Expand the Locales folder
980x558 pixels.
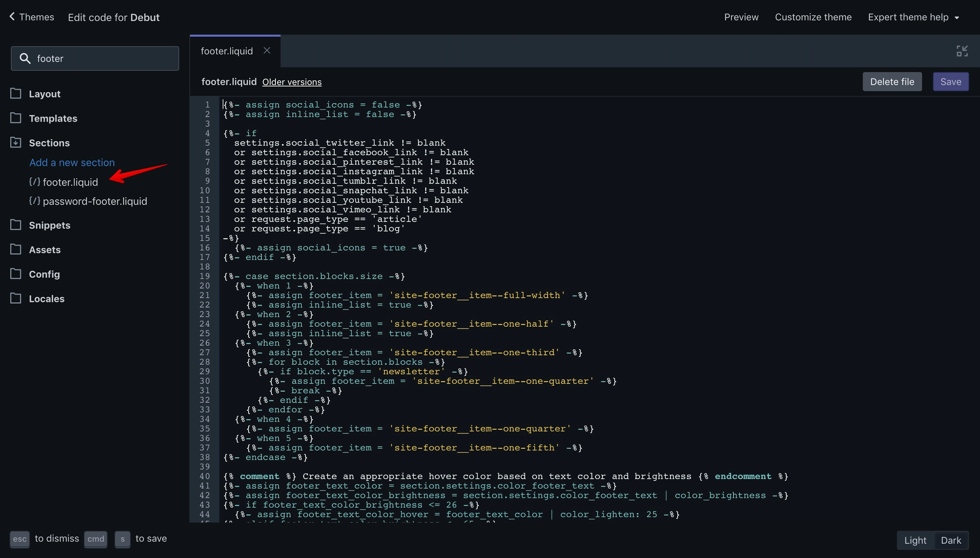[46, 299]
